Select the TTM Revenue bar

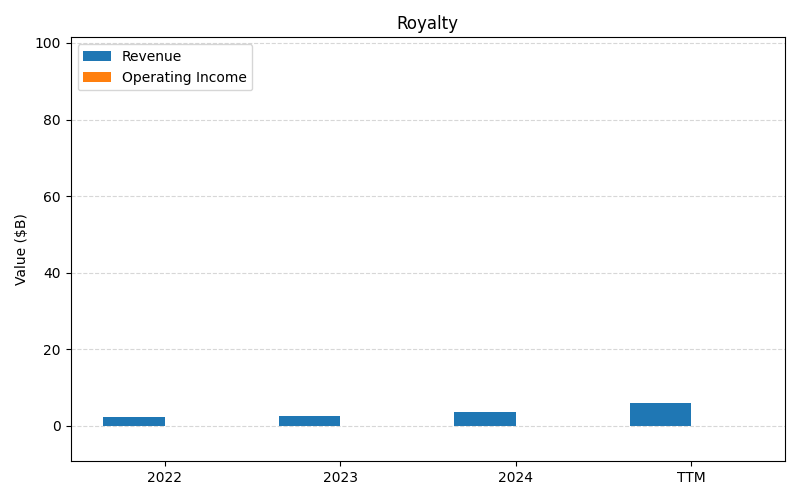coord(660,414)
